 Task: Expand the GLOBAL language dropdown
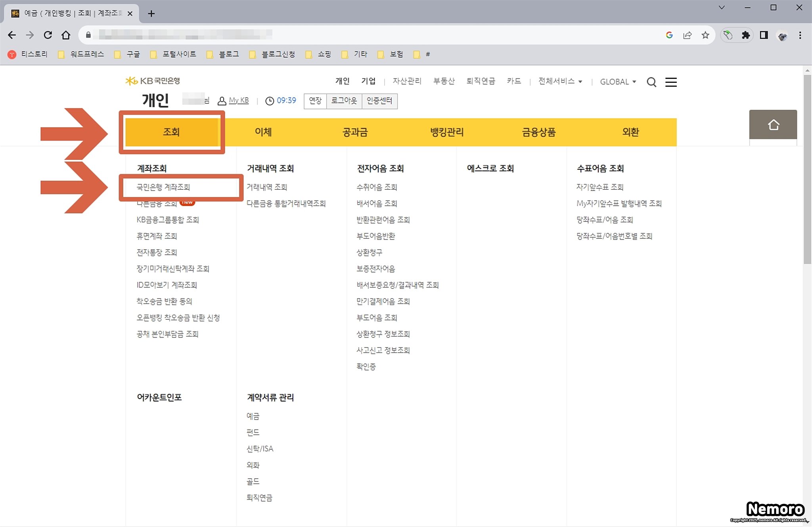(618, 82)
